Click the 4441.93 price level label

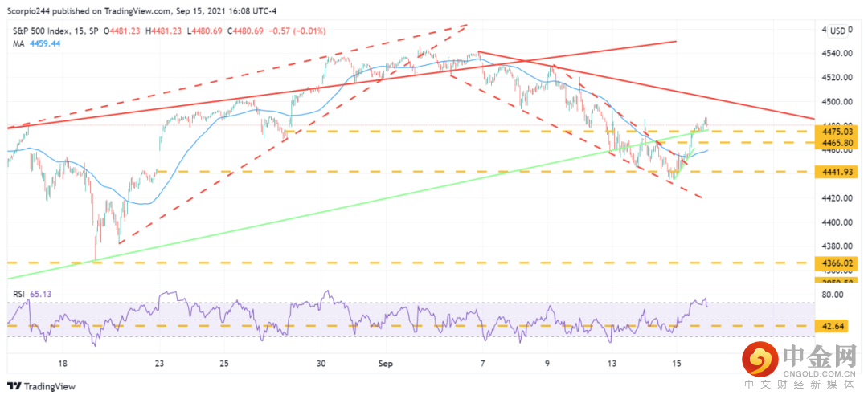[839, 172]
